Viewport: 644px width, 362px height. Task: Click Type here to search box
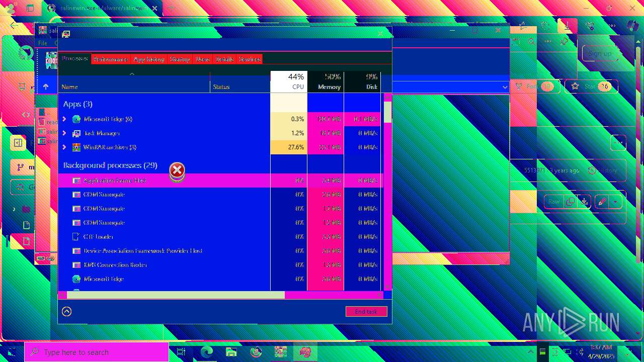pyautogui.click(x=97, y=352)
